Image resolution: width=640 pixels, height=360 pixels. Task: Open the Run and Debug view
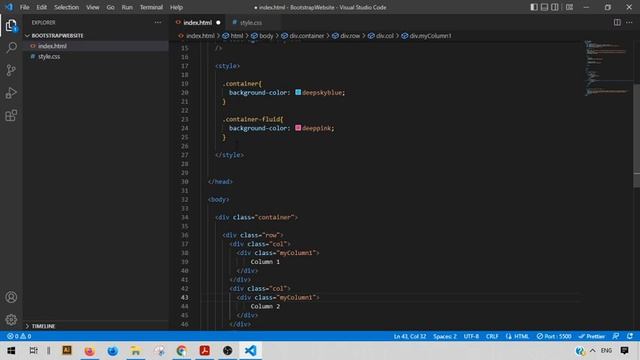11,93
